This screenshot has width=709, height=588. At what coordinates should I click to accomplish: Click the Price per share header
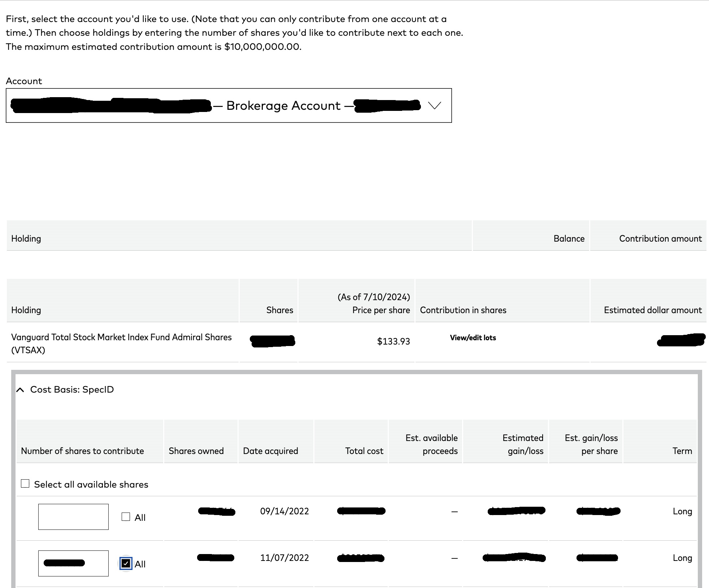click(x=381, y=310)
